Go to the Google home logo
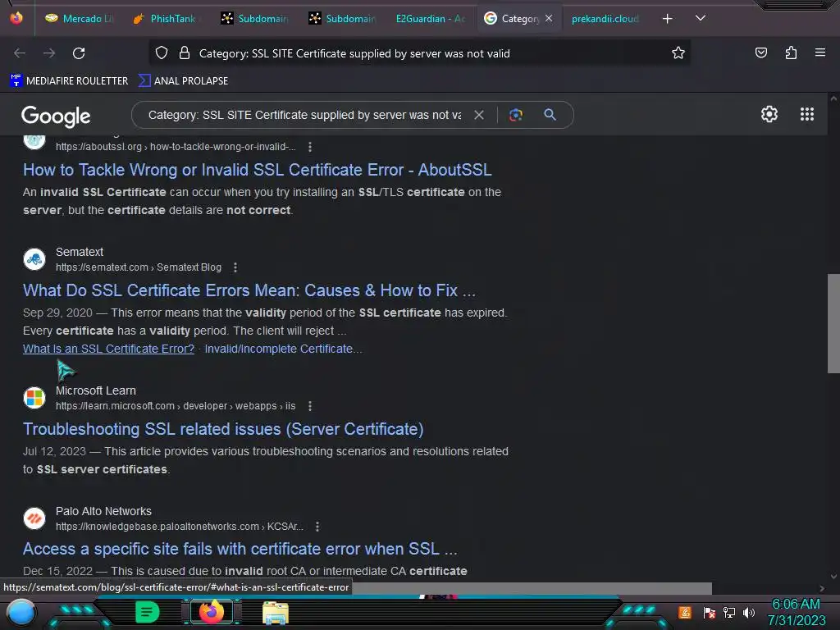 pyautogui.click(x=56, y=116)
